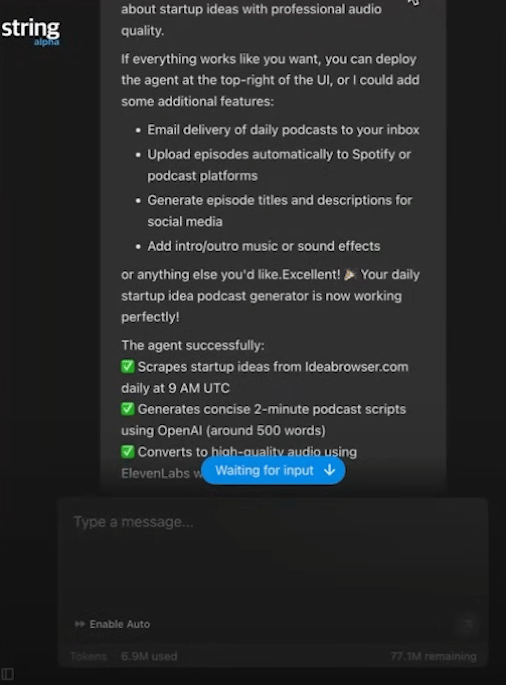Click the Ideabrowser.com text
The width and height of the screenshot is (506, 685).
[357, 367]
